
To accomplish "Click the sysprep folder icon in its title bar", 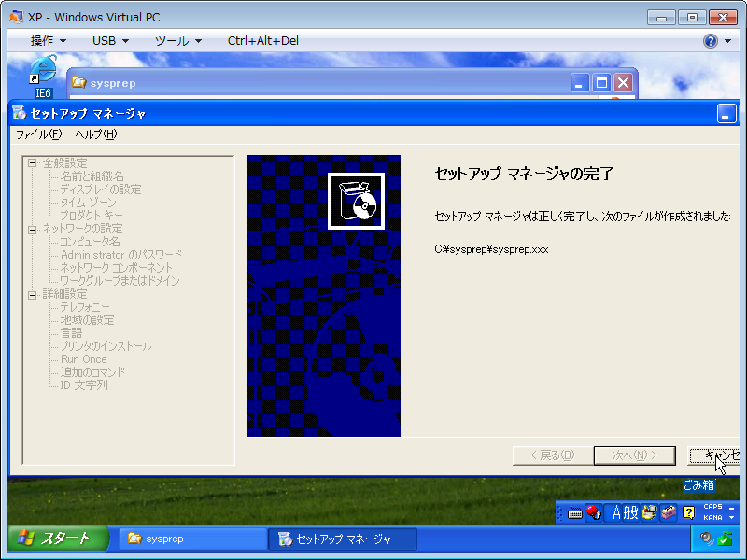I will click(x=78, y=82).
